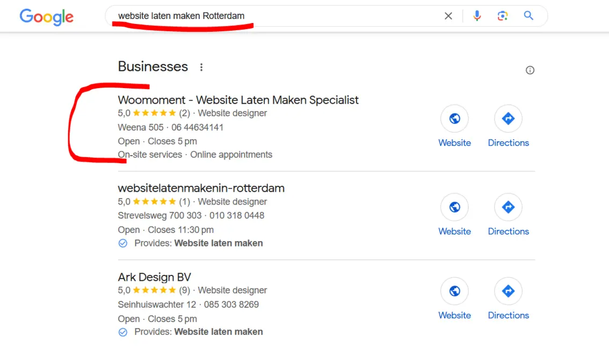
Task: Click Provides text under Ark Design BV
Action: (199, 332)
